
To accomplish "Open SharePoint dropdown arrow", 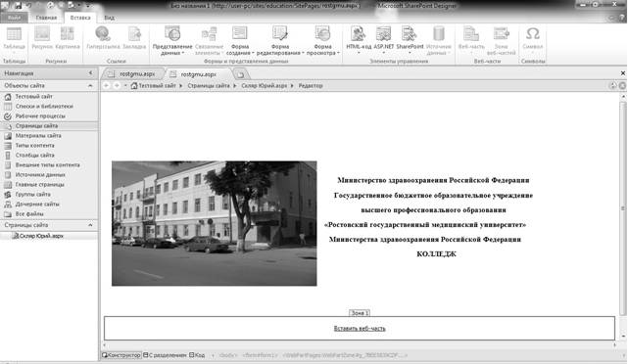I will pyautogui.click(x=410, y=53).
